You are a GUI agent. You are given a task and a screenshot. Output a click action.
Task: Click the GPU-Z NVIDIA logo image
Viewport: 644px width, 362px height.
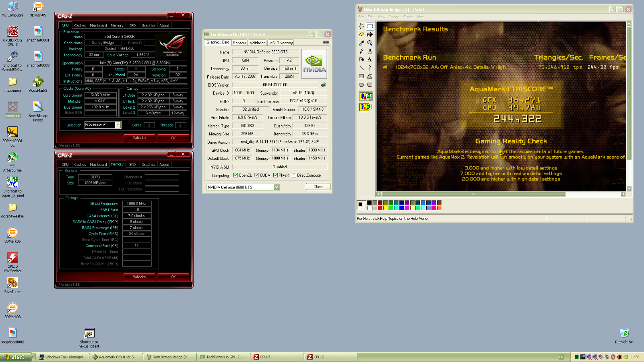point(314,64)
